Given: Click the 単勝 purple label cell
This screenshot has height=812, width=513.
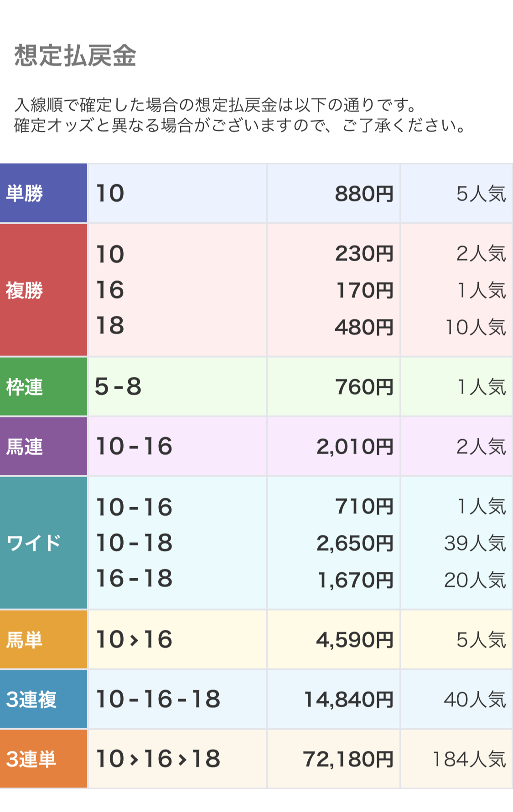Looking at the screenshot, I should (x=43, y=193).
